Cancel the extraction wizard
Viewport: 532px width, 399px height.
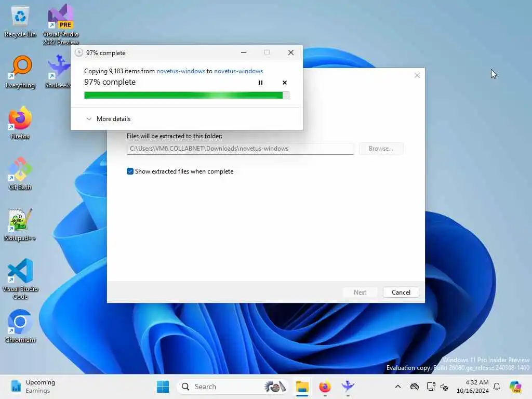coord(401,292)
